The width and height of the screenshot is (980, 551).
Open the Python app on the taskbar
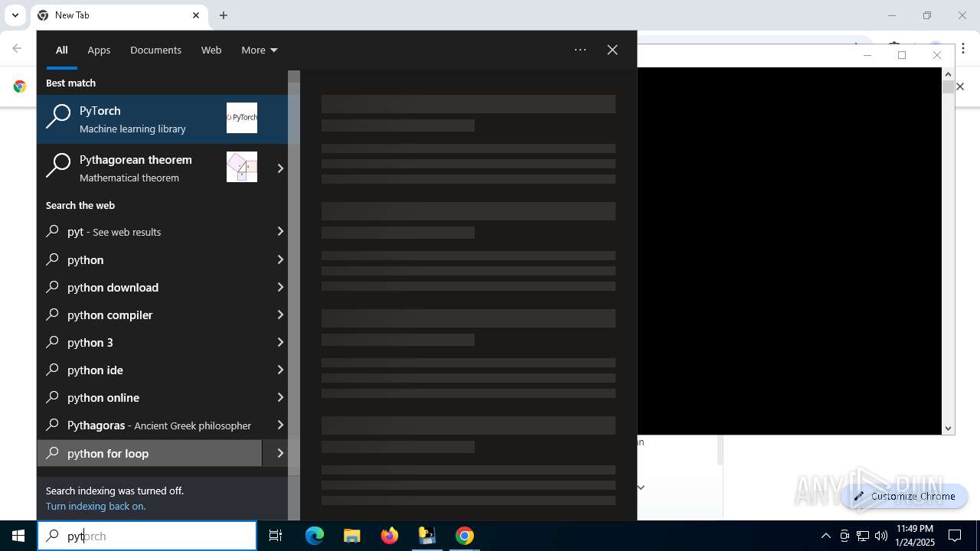click(426, 536)
